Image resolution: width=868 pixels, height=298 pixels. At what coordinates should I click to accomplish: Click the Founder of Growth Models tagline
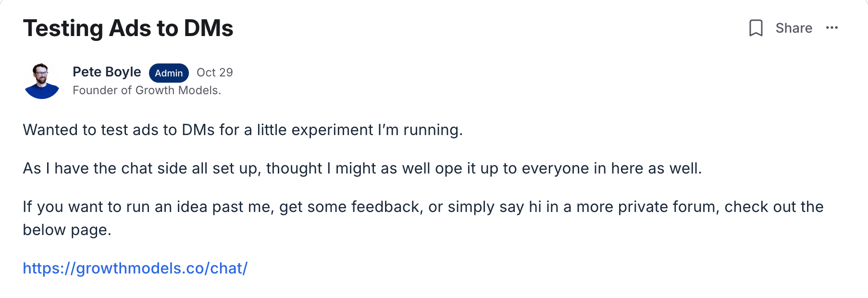pyautogui.click(x=147, y=90)
